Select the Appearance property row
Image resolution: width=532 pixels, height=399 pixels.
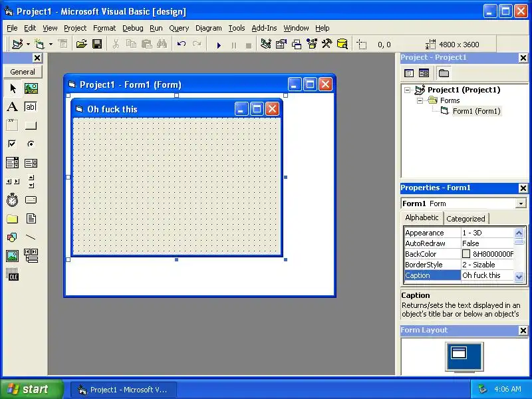tap(459, 233)
